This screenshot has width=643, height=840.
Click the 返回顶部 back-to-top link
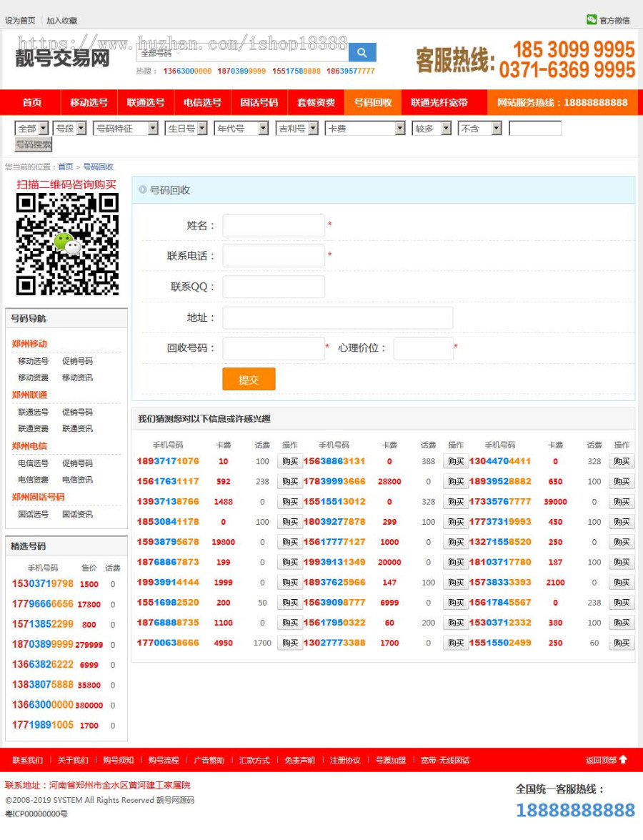click(x=600, y=760)
